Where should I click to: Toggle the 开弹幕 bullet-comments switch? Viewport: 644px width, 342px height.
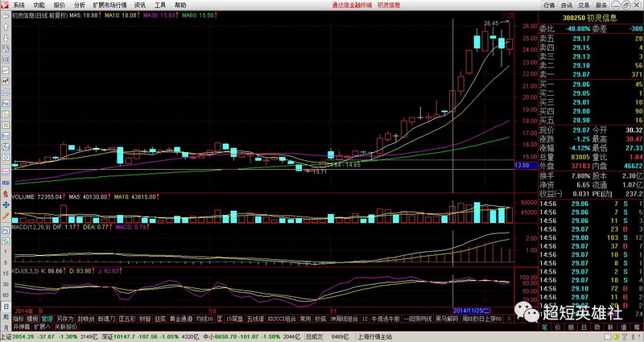coord(20,327)
